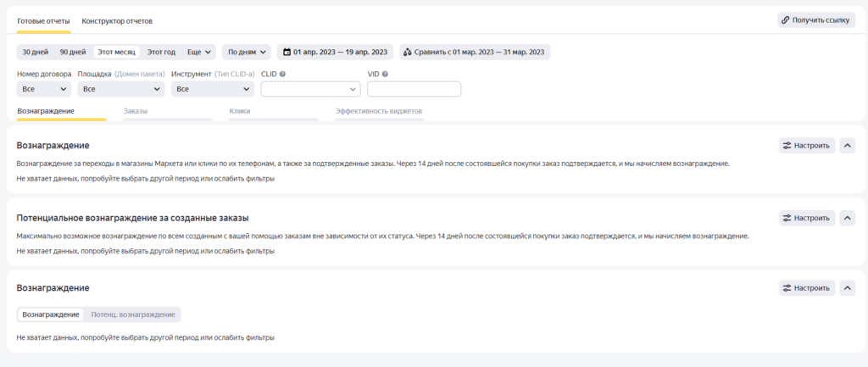Switch to the Конструктор отчетов tab
The width and height of the screenshot is (868, 367).
coord(117,21)
